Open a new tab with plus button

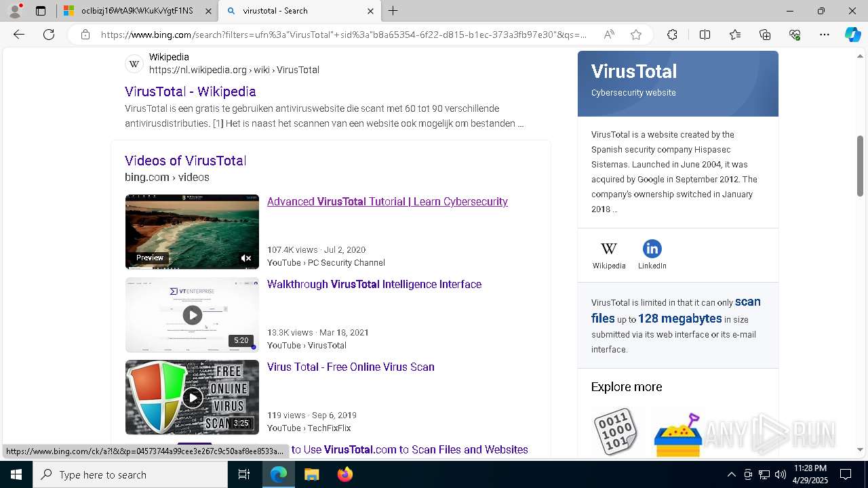tap(393, 11)
